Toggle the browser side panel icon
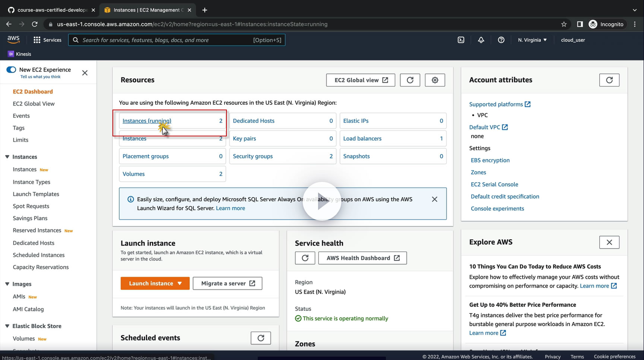 click(580, 24)
